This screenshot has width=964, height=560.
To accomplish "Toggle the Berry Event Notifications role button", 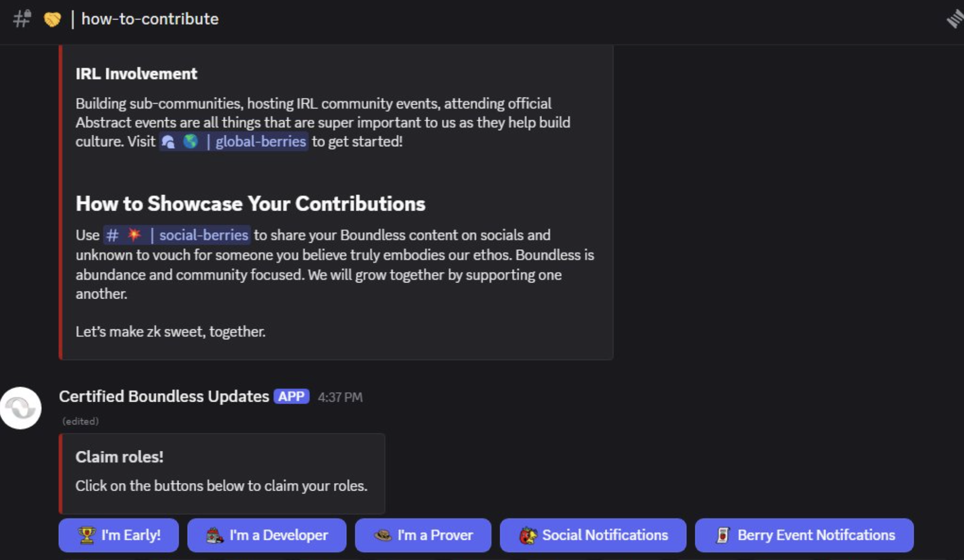I will coord(804,535).
